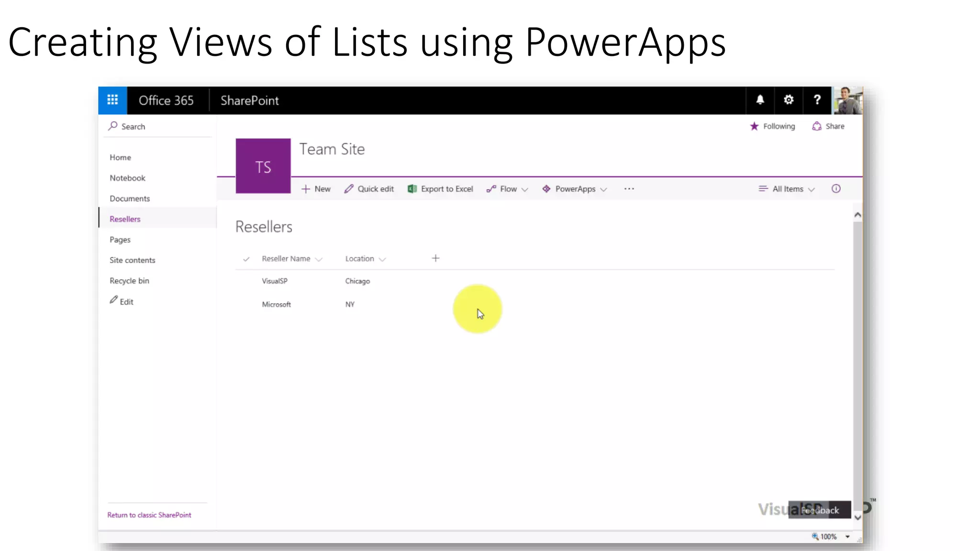The width and height of the screenshot is (980, 551).
Task: Expand the PowerApps dropdown menu
Action: pos(575,189)
